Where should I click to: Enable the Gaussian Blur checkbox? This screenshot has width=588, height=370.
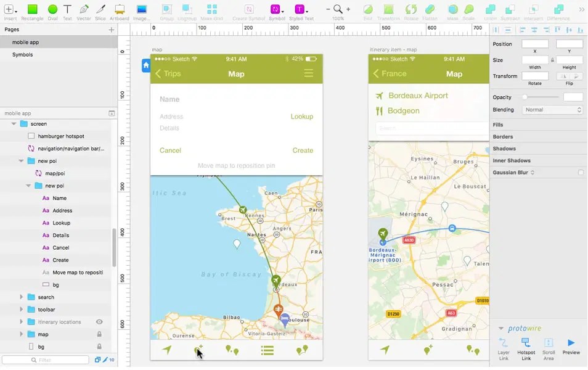pos(579,172)
